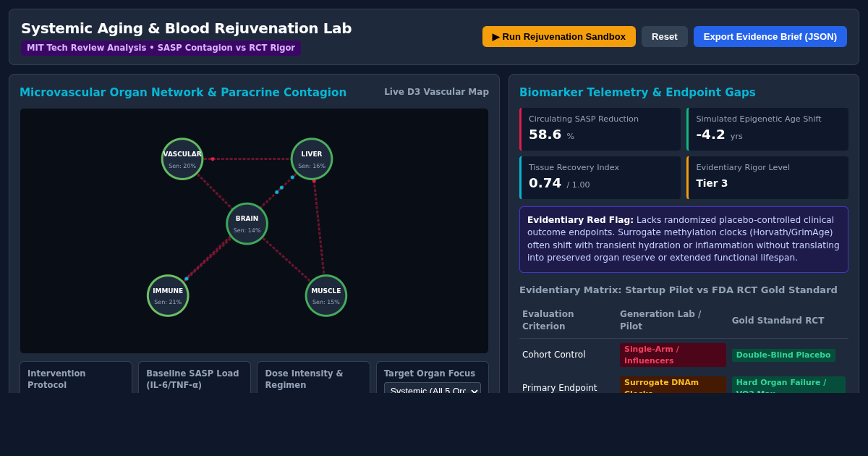Click the Intervention Protocol label

[56, 379]
